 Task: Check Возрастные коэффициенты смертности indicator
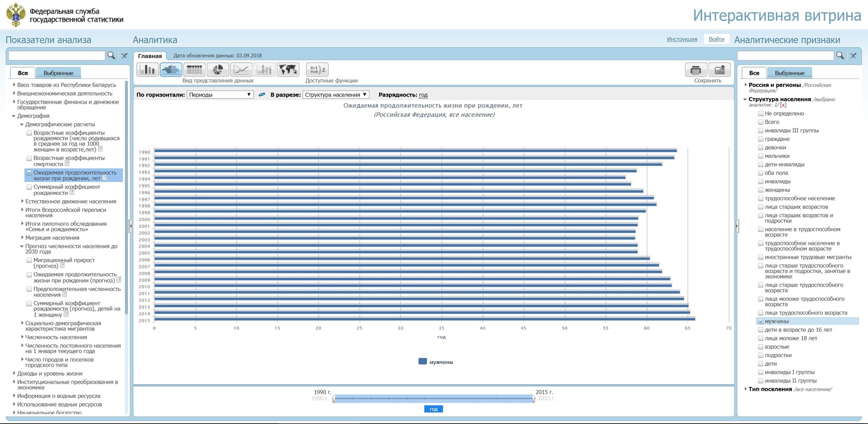pos(29,158)
